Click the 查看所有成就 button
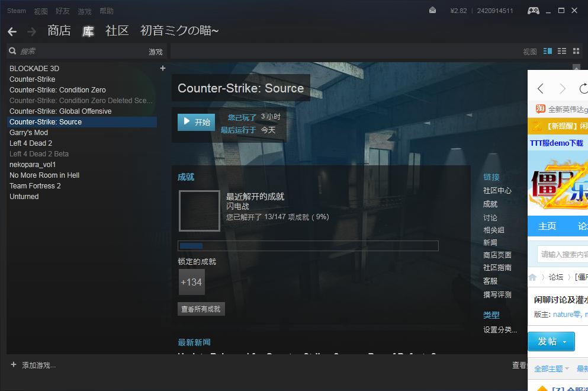588x391 pixels. tap(201, 309)
